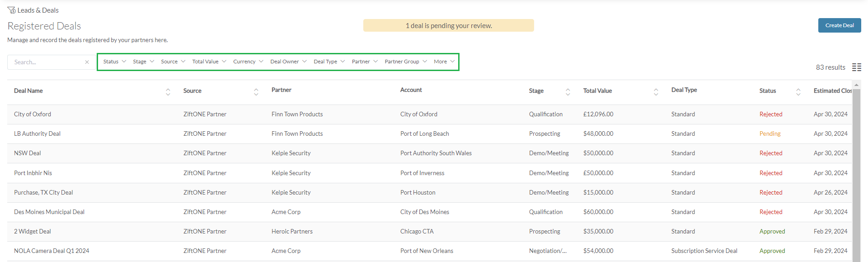Open the More filters dropdown

tap(444, 62)
